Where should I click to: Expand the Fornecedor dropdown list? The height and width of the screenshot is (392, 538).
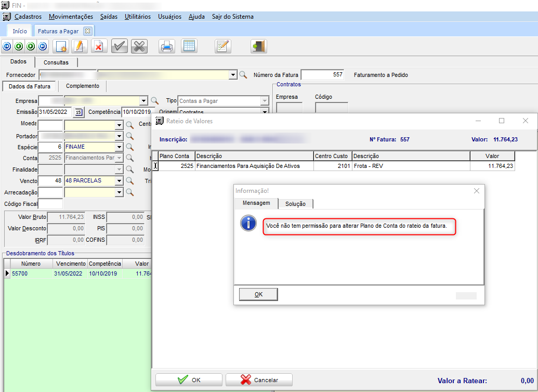(233, 75)
